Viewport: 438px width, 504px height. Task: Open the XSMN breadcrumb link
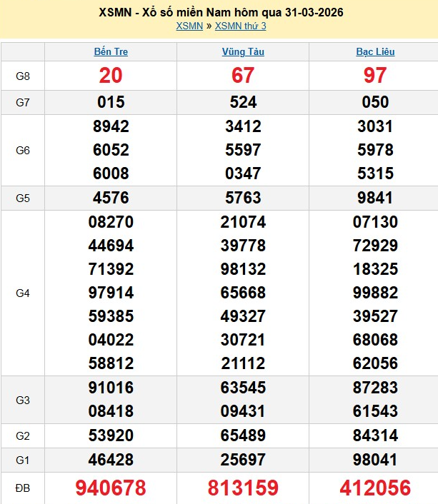(189, 26)
